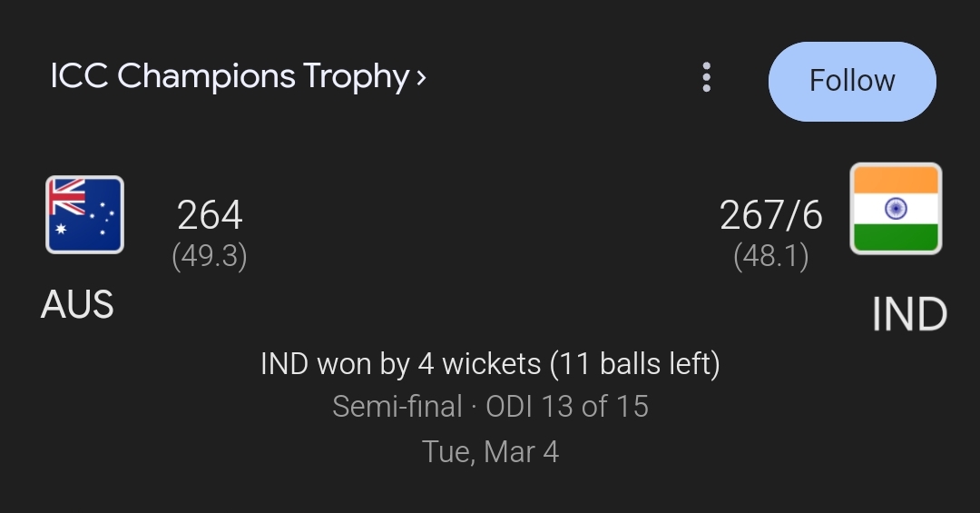The width and height of the screenshot is (980, 513).
Task: Tap the Australia flag icon
Action: [84, 214]
